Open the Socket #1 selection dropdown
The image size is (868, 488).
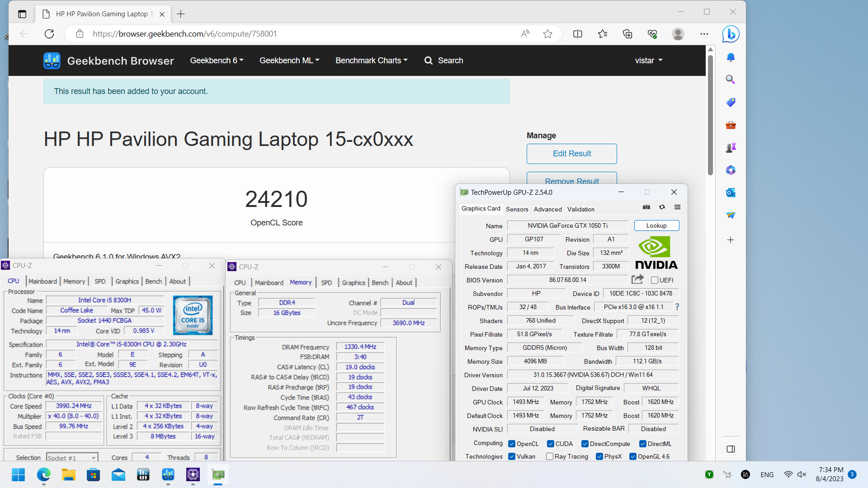click(72, 458)
